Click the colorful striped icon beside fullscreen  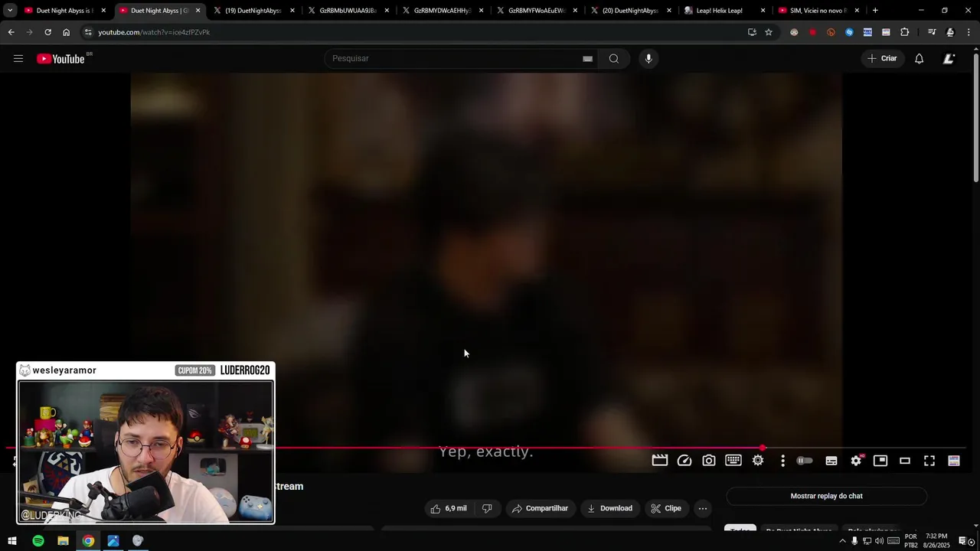tap(954, 461)
